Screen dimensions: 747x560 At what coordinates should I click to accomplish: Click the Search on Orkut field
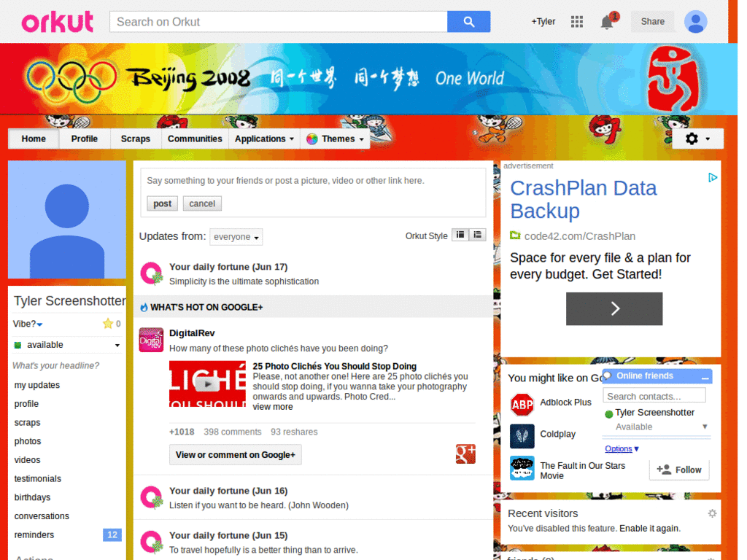click(x=278, y=22)
